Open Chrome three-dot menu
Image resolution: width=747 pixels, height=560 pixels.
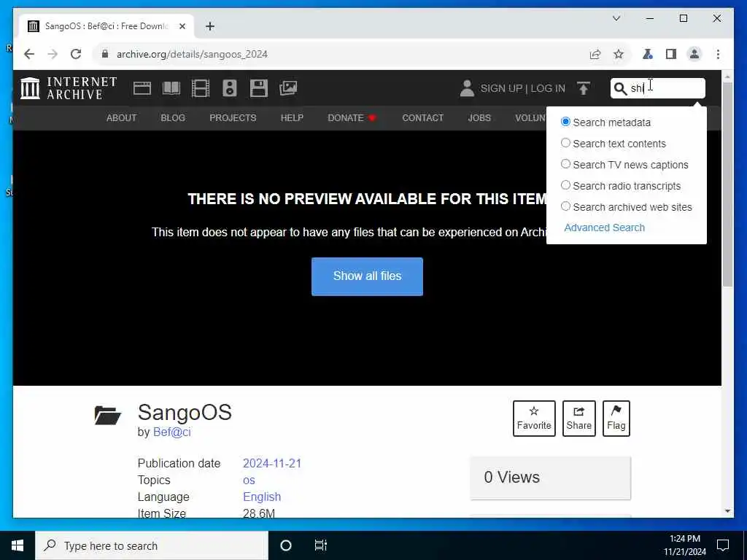click(718, 54)
